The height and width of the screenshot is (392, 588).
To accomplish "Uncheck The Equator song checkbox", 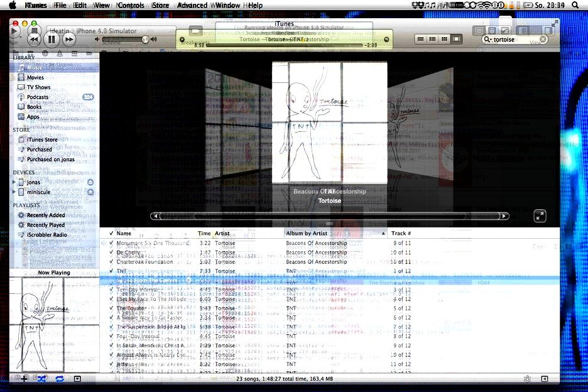I will click(x=111, y=308).
